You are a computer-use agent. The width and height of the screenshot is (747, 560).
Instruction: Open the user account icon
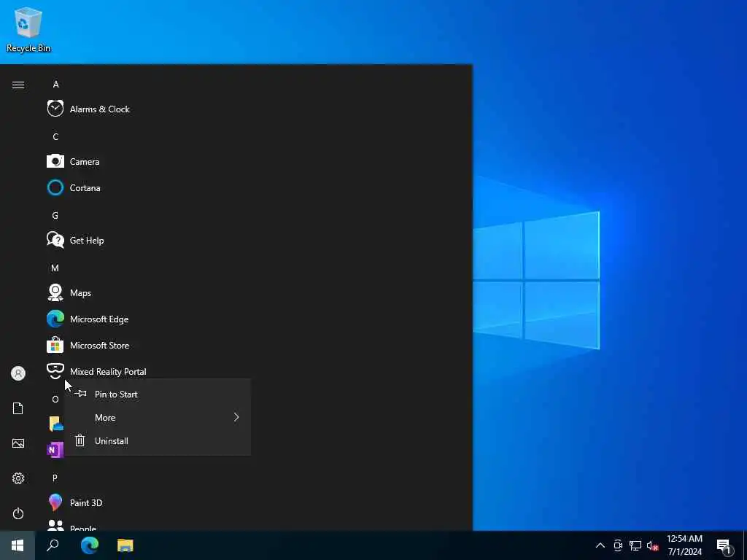pyautogui.click(x=18, y=373)
